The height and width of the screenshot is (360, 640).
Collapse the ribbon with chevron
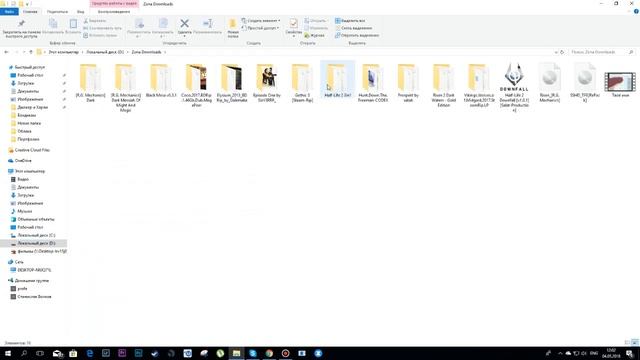tap(630, 11)
